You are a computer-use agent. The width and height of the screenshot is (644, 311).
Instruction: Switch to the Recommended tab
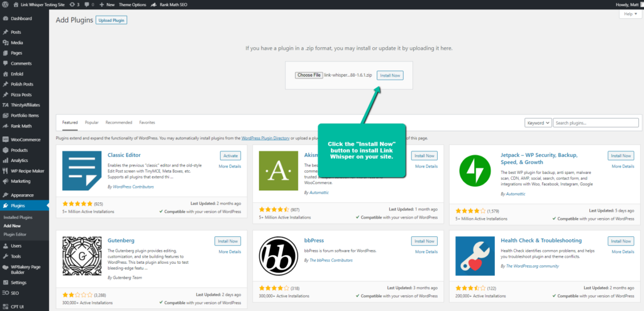[x=119, y=123]
